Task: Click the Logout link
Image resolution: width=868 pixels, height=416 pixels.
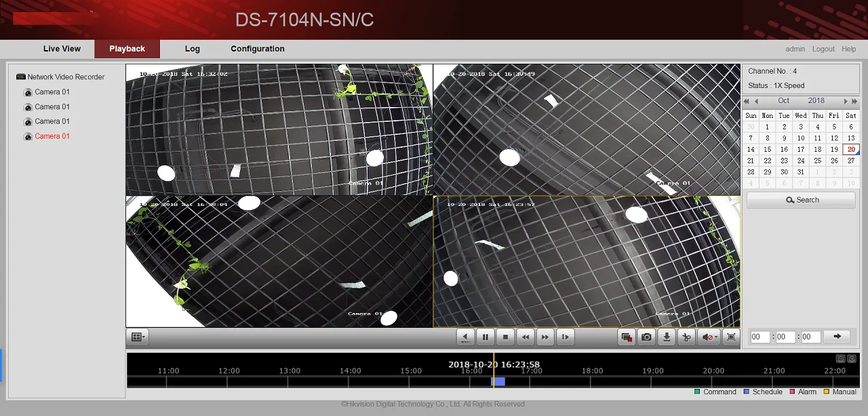Action: tap(823, 49)
